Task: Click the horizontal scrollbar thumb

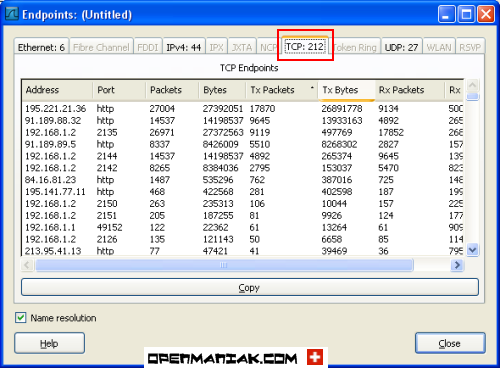Action: pos(224,265)
